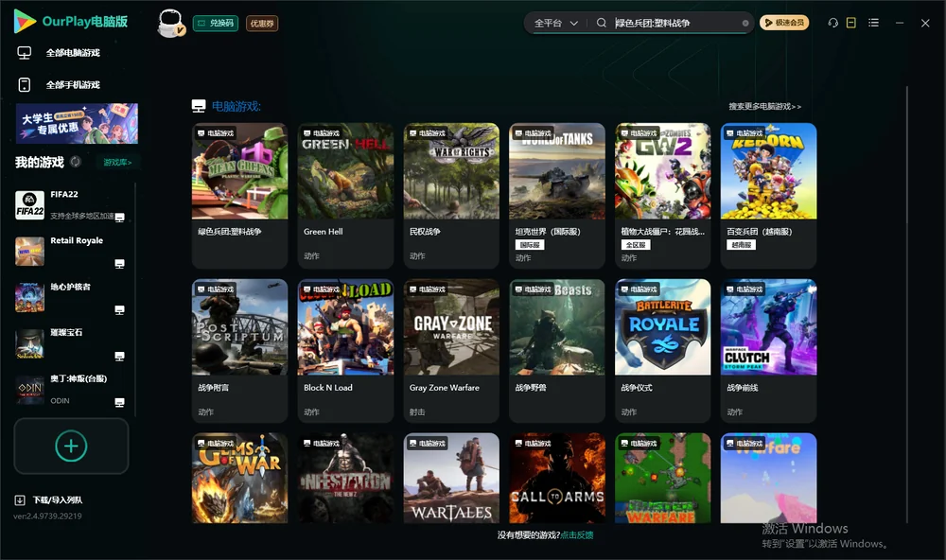Viewport: 946px width, 560px height.
Task: Open the 绿色兵团:塑料战争 game card
Action: (239, 196)
